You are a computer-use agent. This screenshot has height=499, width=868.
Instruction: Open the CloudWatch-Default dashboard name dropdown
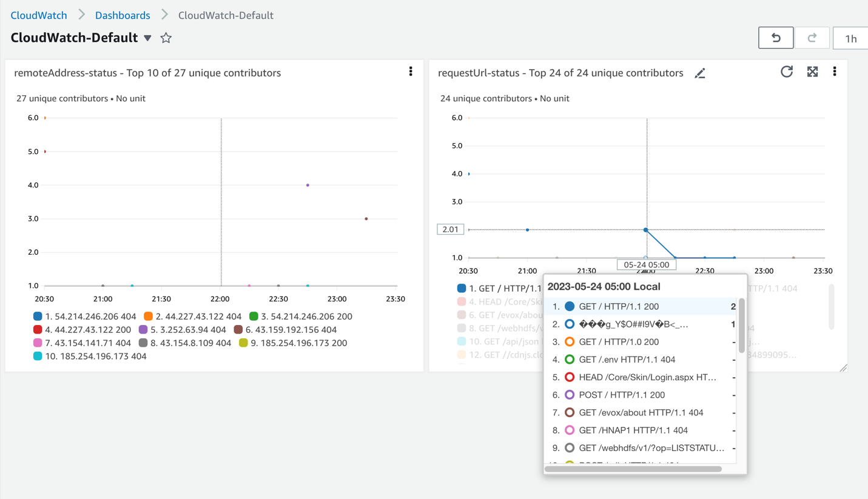click(147, 36)
